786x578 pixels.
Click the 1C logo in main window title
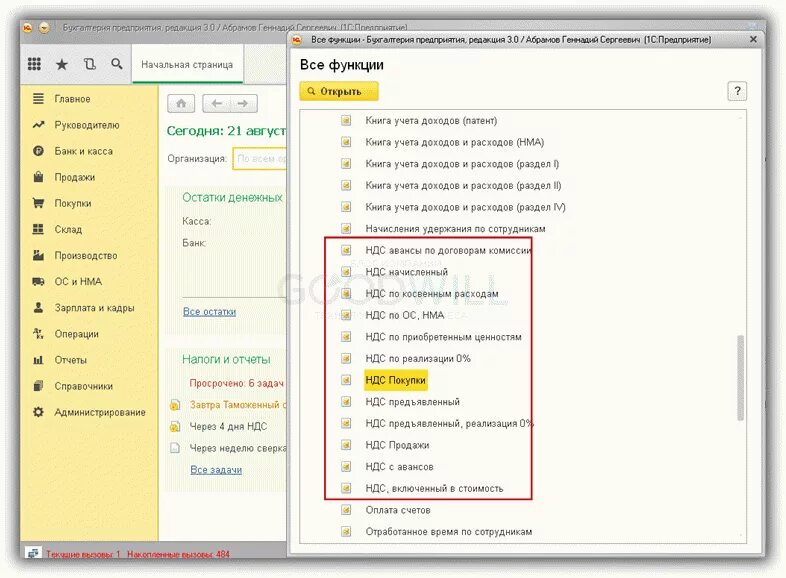tap(28, 28)
